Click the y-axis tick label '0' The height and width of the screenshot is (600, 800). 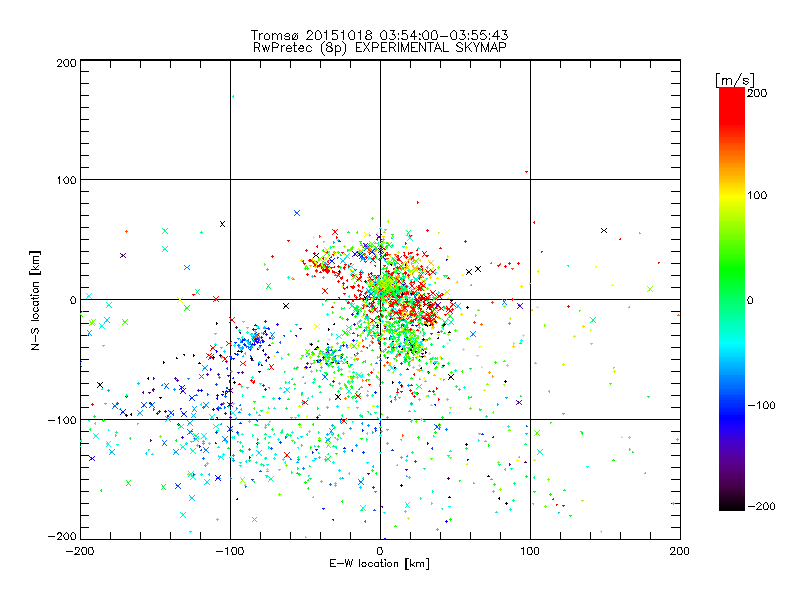coord(73,300)
